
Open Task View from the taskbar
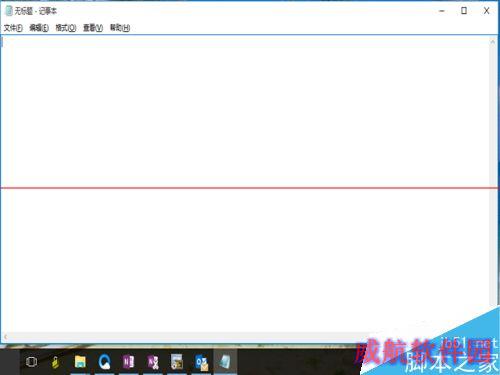pyautogui.click(x=31, y=362)
